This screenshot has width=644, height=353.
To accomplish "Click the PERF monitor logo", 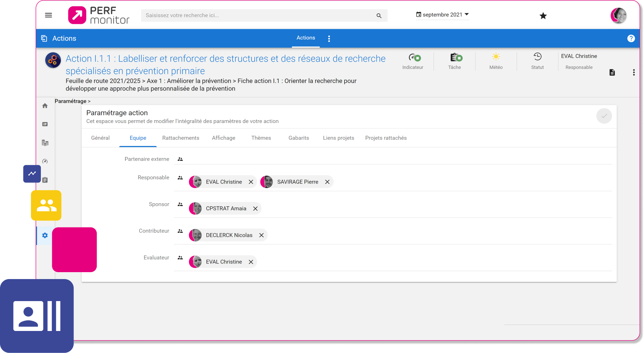I will point(98,15).
